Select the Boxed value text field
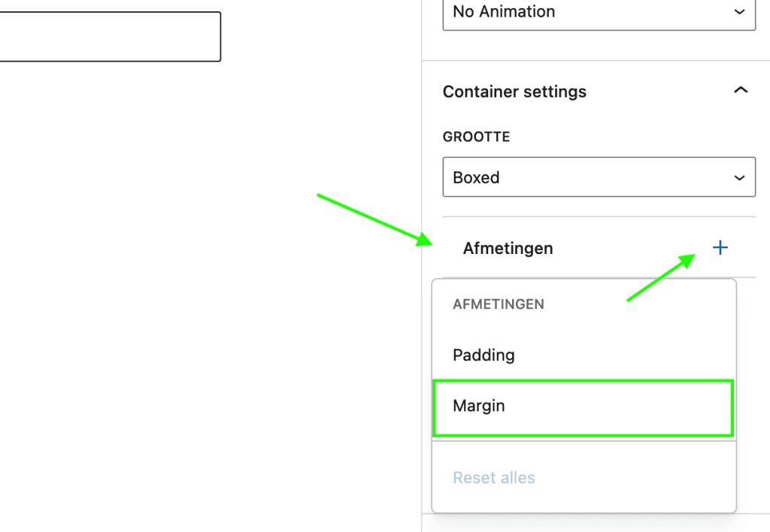Screen dimensions: 770x532 pyautogui.click(x=599, y=177)
